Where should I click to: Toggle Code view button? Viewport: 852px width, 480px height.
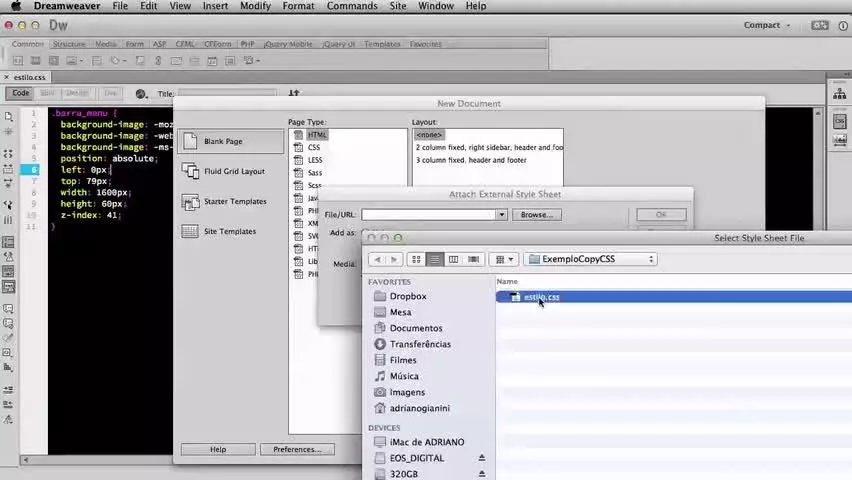(x=21, y=93)
